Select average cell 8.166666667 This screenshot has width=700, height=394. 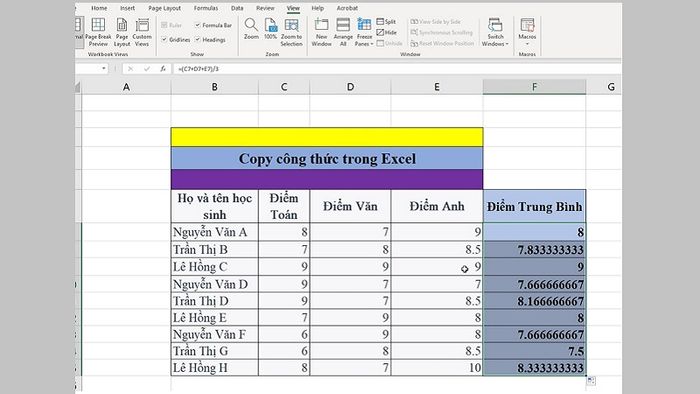point(534,301)
